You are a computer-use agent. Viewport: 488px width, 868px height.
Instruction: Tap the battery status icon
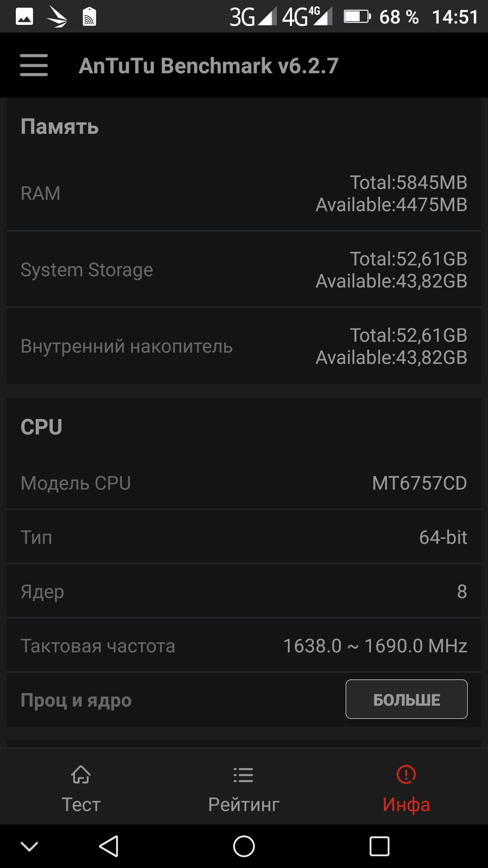point(357,17)
